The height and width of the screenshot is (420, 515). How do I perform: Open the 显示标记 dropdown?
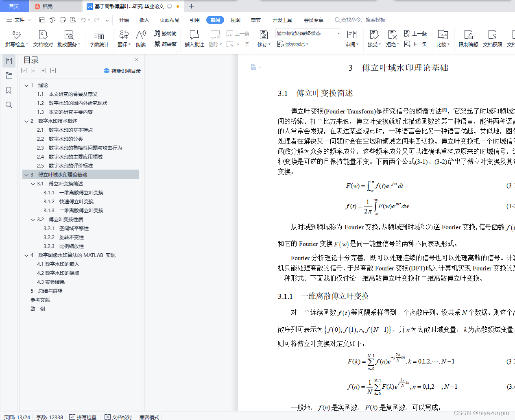click(293, 44)
